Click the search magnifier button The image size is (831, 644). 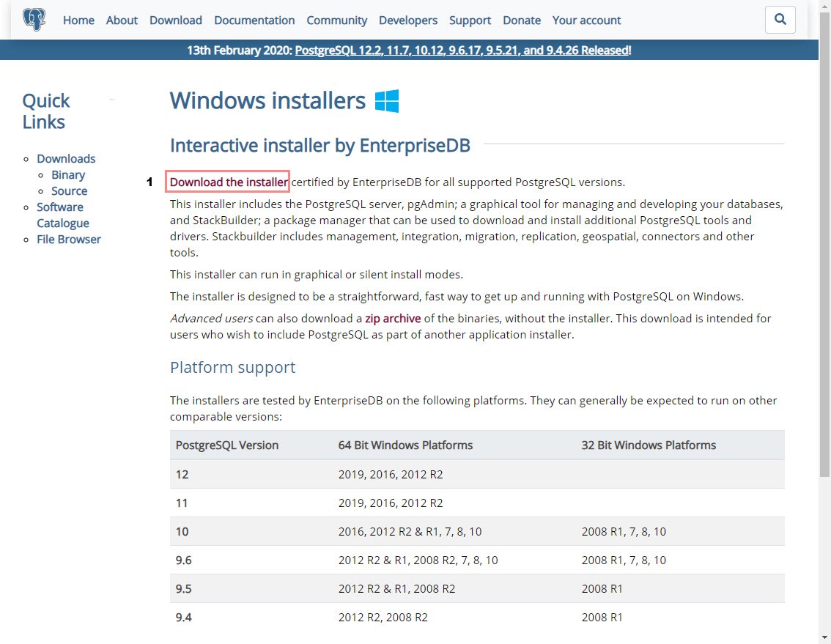780,20
